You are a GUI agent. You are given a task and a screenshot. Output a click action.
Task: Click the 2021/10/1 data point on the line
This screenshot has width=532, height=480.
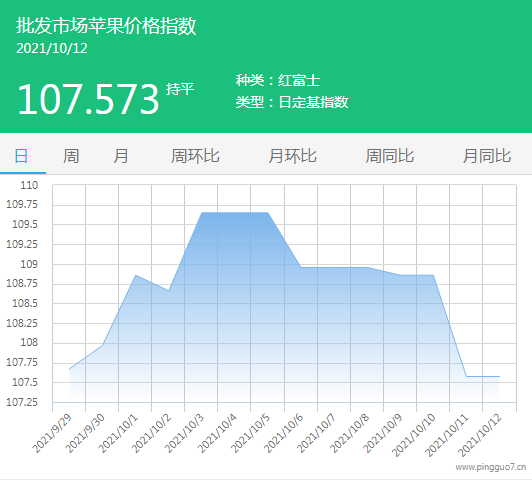(135, 275)
